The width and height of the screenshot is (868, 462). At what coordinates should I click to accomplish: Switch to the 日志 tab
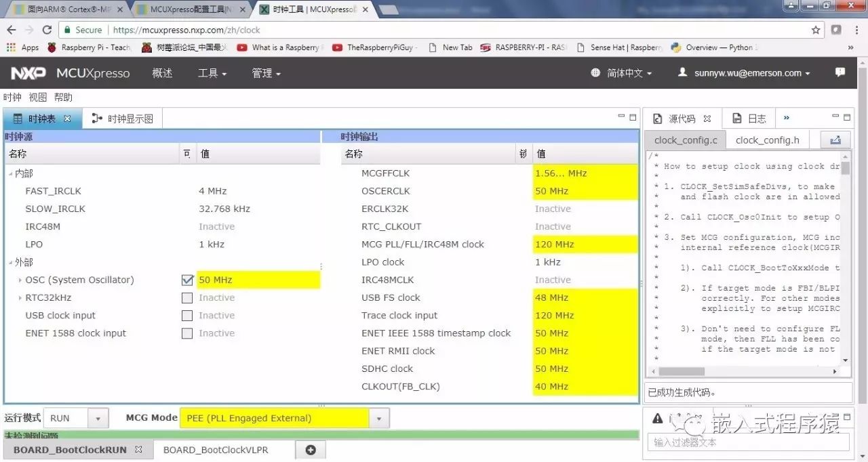[749, 119]
